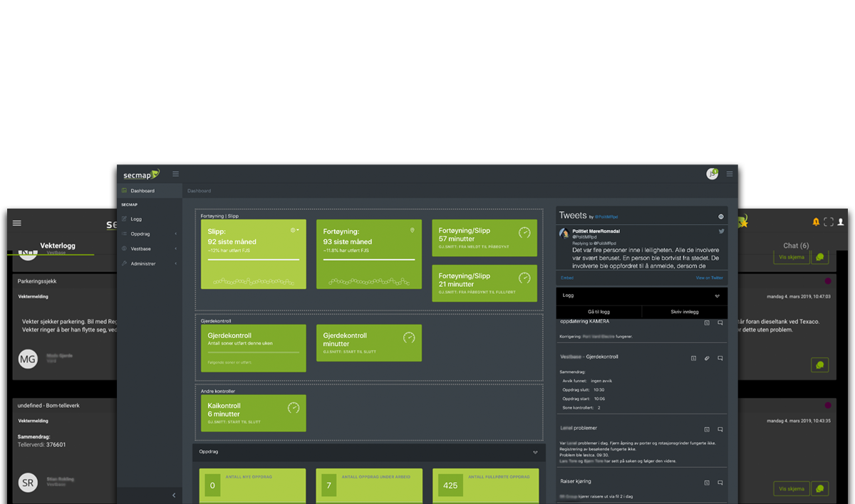Click the Vestbase icon in the sidebar

[124, 248]
